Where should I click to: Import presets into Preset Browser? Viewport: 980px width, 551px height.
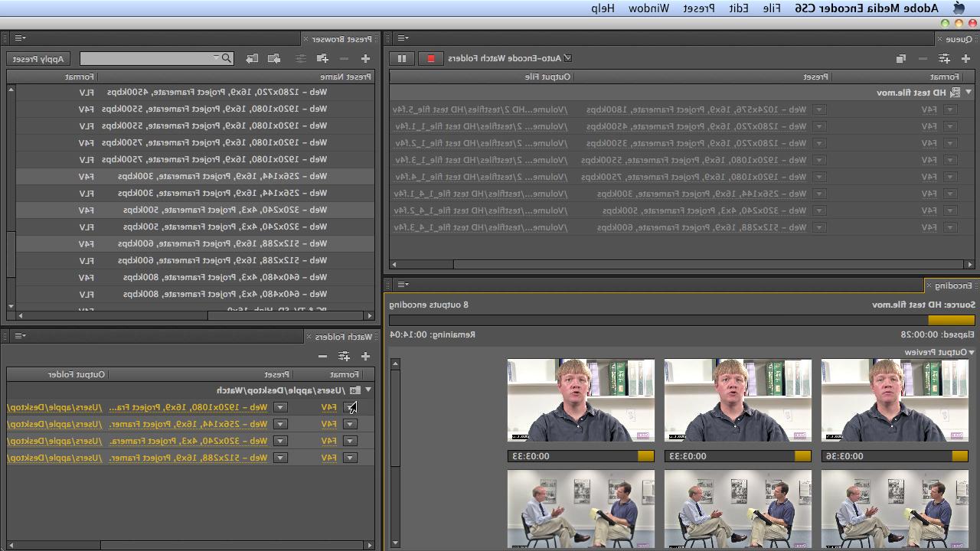274,58
